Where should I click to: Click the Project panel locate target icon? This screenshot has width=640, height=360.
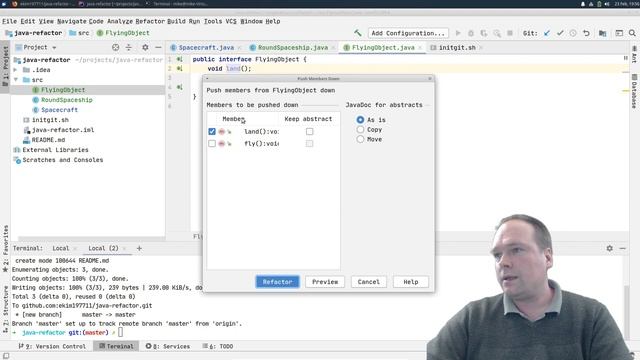click(x=116, y=47)
